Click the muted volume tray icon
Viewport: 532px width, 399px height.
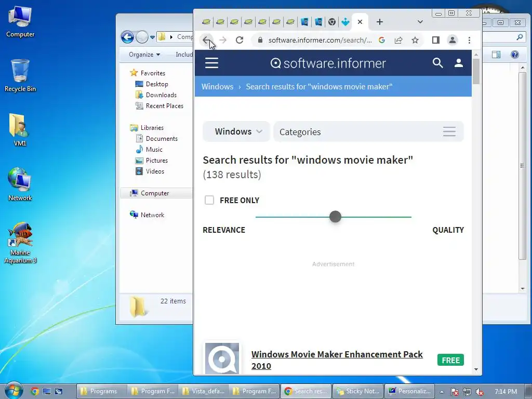pos(480,392)
